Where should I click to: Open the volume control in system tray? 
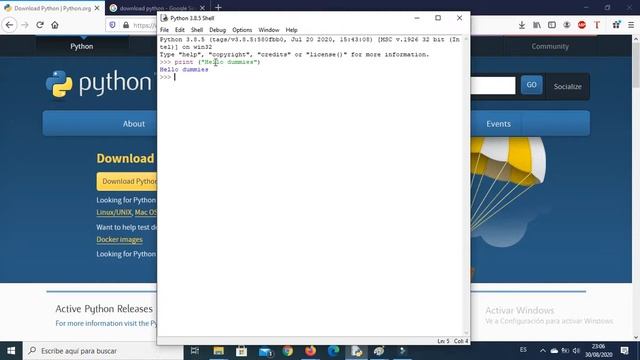click(x=576, y=351)
